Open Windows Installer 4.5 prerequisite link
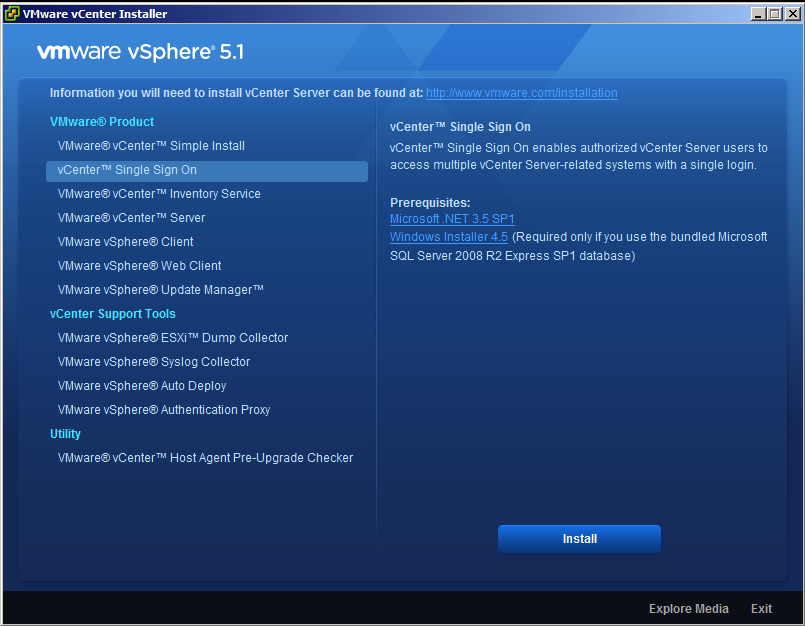The width and height of the screenshot is (805, 626). (449, 237)
